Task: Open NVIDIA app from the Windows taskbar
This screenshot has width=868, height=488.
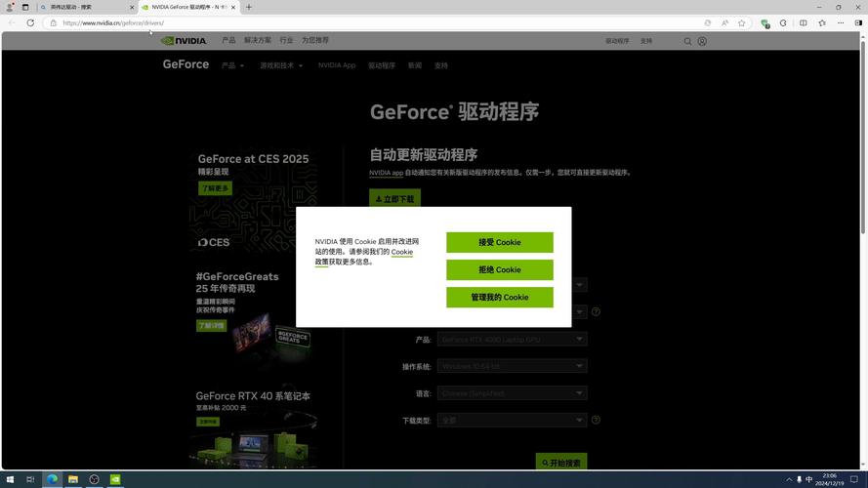Action: pos(115,479)
